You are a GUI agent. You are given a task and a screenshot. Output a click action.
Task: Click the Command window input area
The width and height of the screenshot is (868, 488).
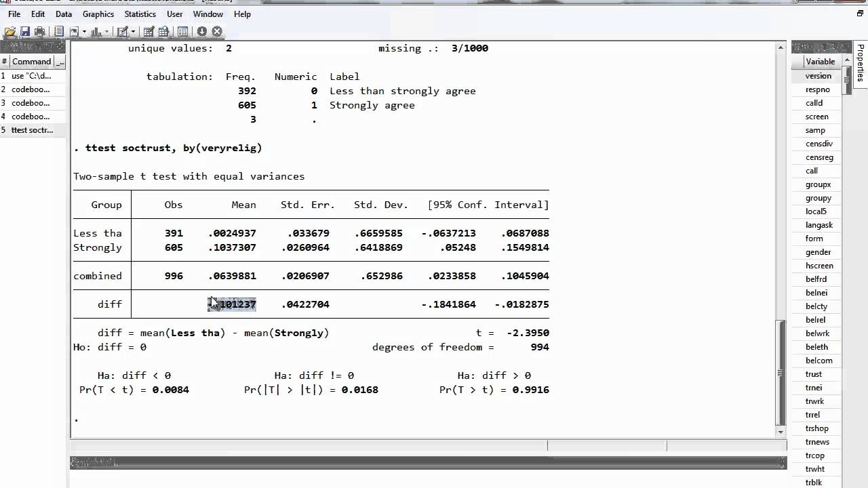point(427,477)
